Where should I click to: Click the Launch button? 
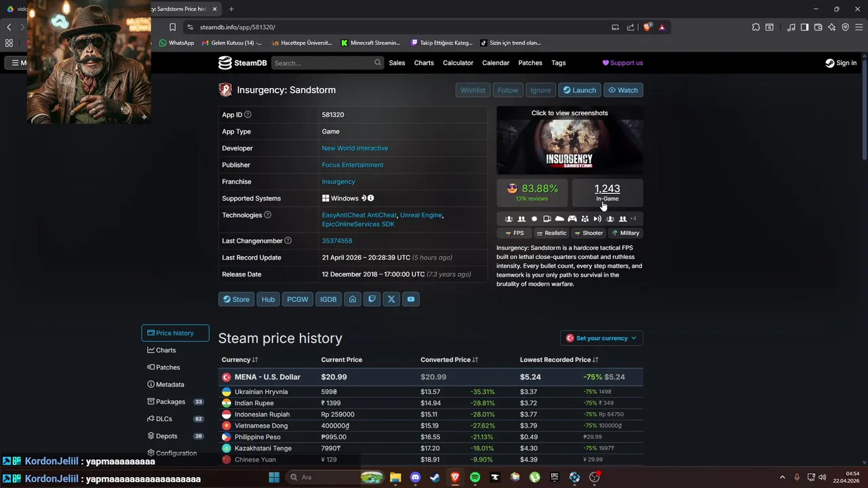point(580,90)
